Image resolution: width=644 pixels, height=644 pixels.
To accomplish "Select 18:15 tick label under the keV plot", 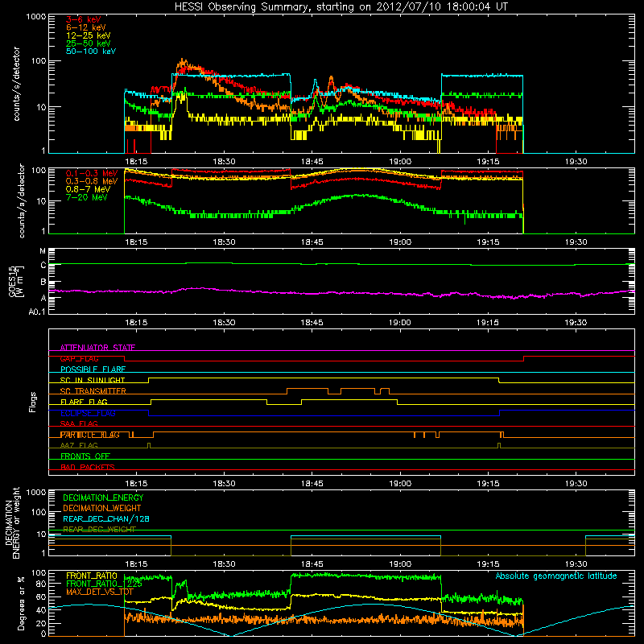I will pos(136,162).
